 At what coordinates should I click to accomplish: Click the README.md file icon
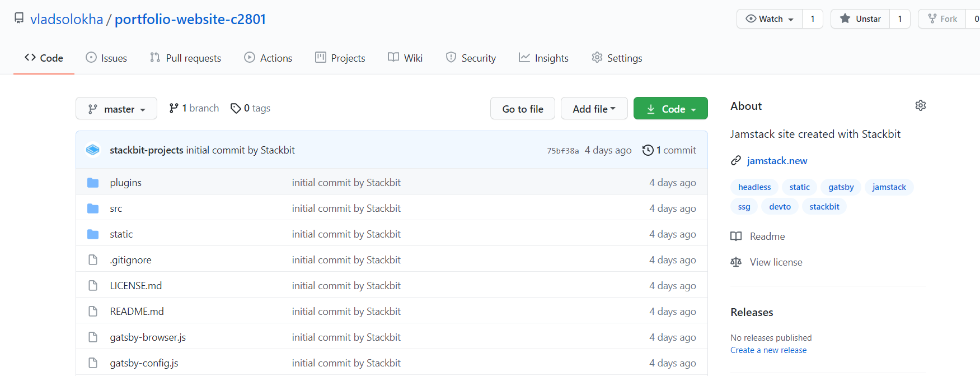93,312
